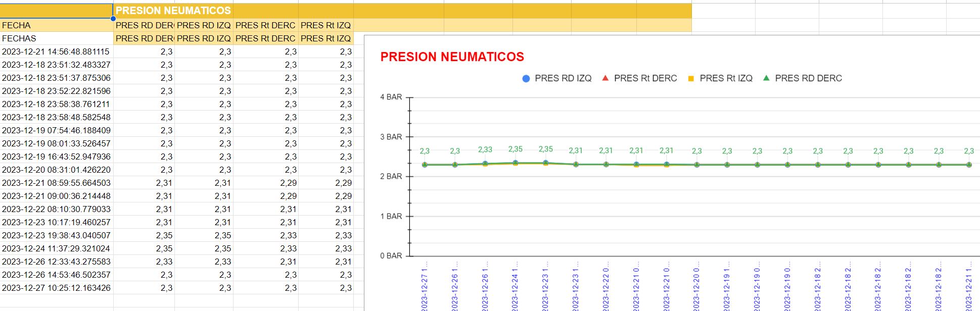Select date cell 2023-12-21 14:56:48.881115

(x=56, y=51)
